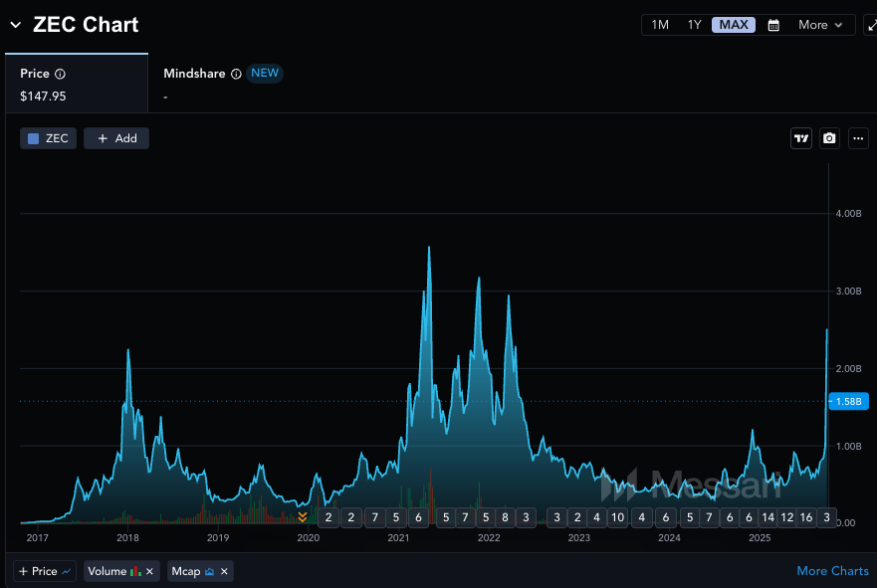Click the ZEC Chart heading text
The image size is (877, 588).
pyautogui.click(x=86, y=25)
